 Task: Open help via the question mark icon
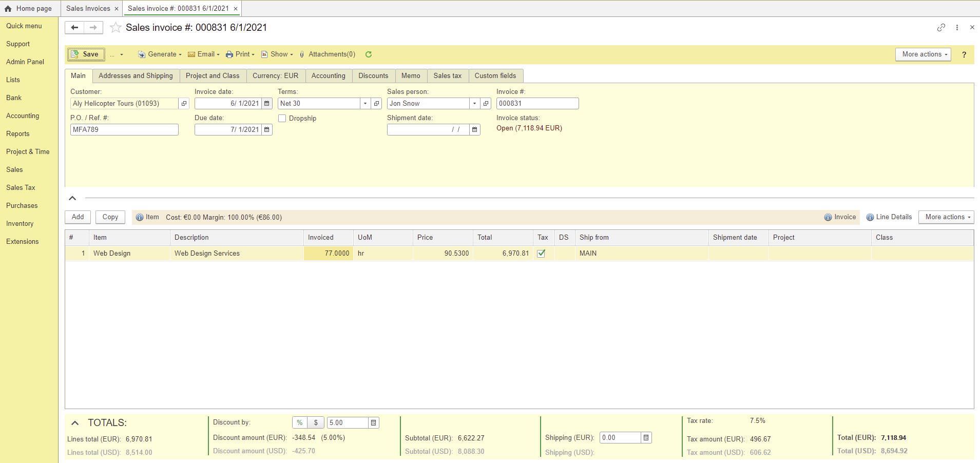click(964, 54)
